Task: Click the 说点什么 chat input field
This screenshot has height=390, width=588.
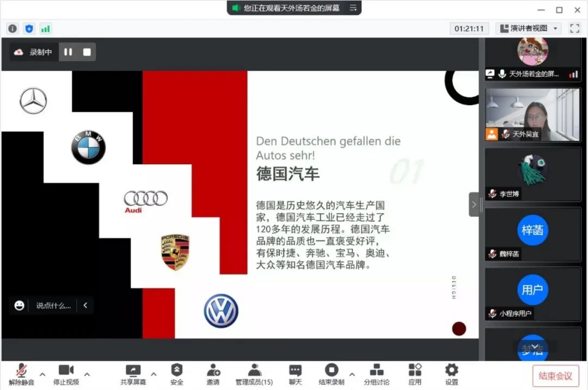Action: coord(53,305)
